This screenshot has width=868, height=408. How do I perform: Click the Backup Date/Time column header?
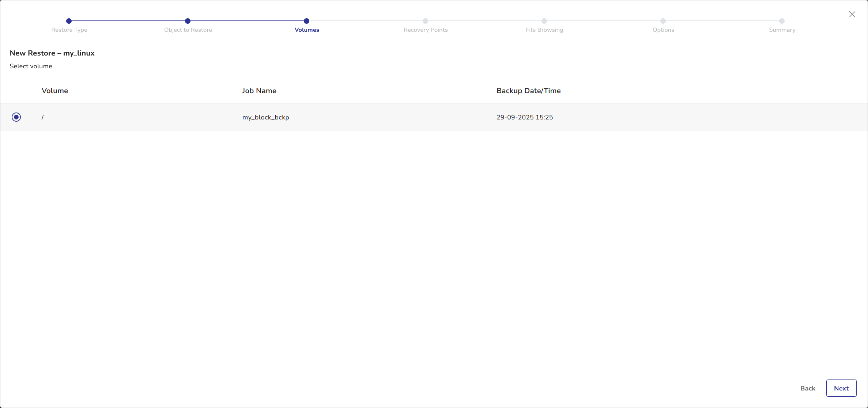(528, 91)
